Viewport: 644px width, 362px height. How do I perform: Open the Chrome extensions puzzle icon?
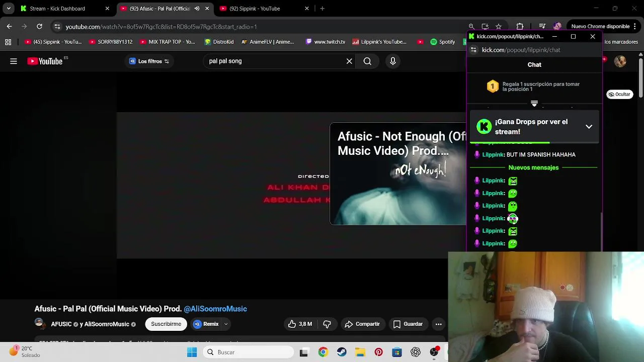click(520, 26)
